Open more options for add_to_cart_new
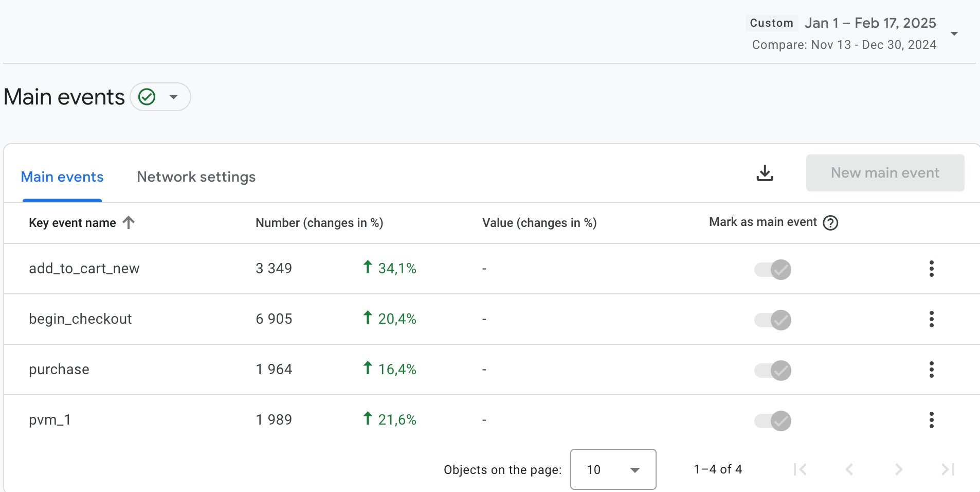 (x=931, y=269)
